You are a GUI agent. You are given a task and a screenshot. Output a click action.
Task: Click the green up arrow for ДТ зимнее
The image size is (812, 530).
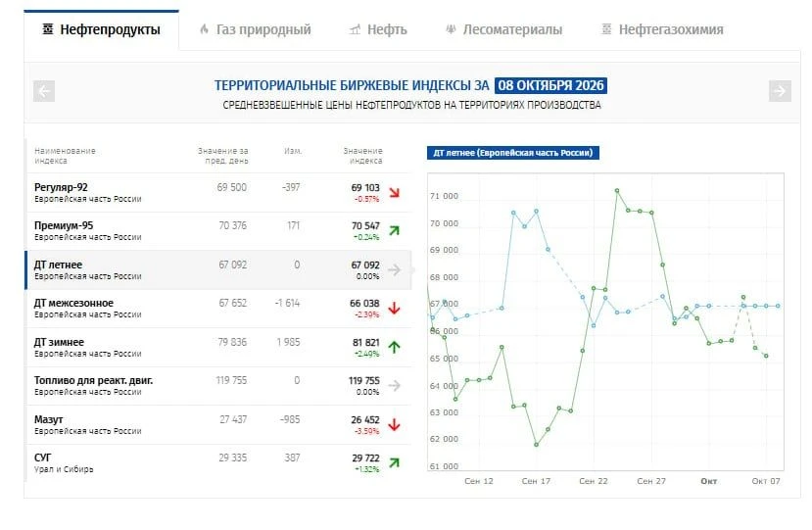395,347
